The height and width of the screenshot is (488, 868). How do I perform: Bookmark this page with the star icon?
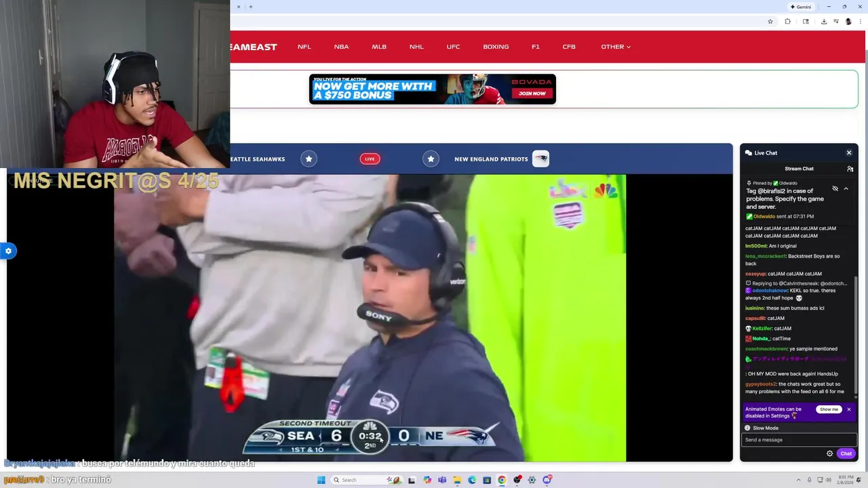770,21
